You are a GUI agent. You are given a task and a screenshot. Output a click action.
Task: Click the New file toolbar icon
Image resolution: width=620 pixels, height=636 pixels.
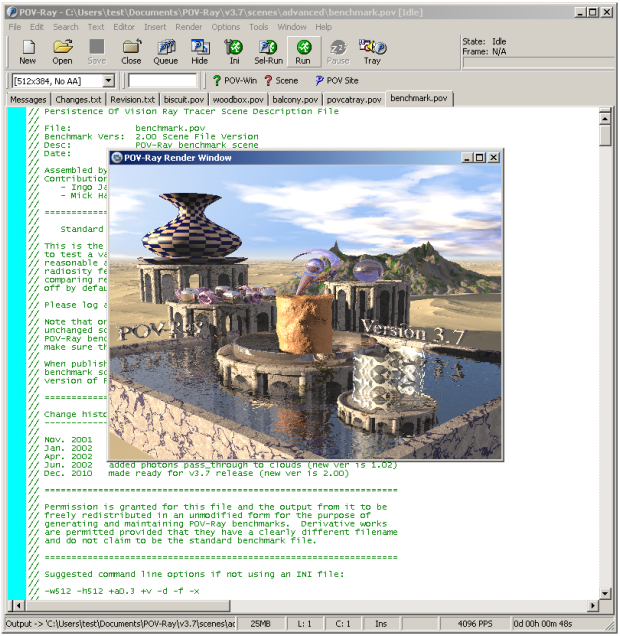pos(28,52)
